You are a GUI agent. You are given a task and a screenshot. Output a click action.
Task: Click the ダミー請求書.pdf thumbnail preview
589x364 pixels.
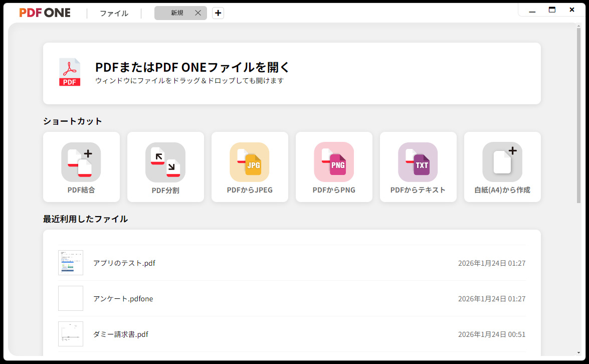(71, 334)
